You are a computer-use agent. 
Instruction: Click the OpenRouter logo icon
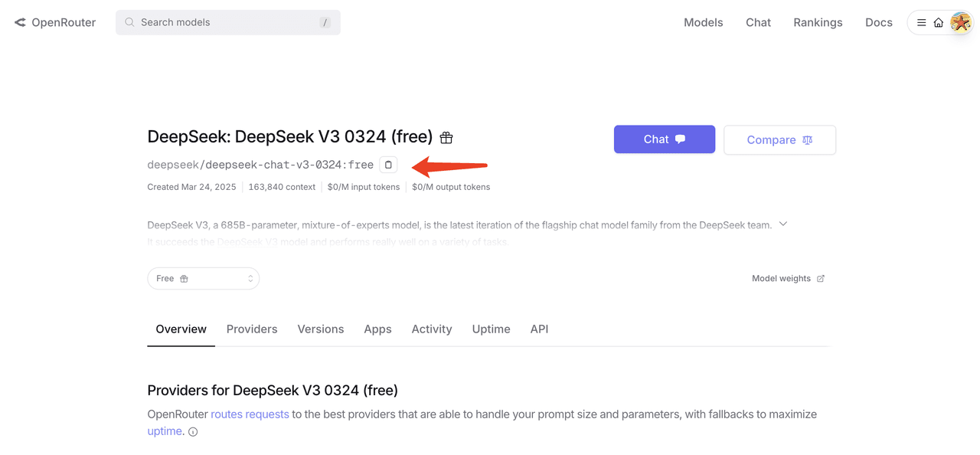pos(20,22)
